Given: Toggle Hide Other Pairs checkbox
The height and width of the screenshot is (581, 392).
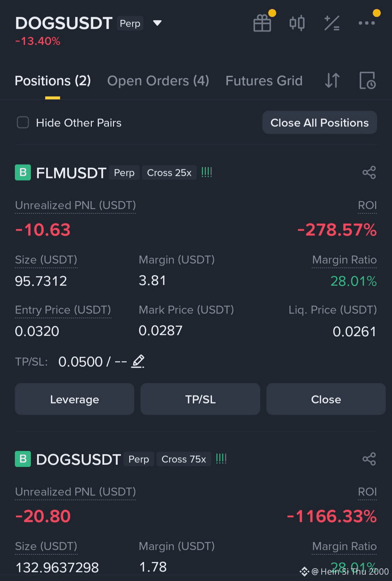Looking at the screenshot, I should (23, 122).
